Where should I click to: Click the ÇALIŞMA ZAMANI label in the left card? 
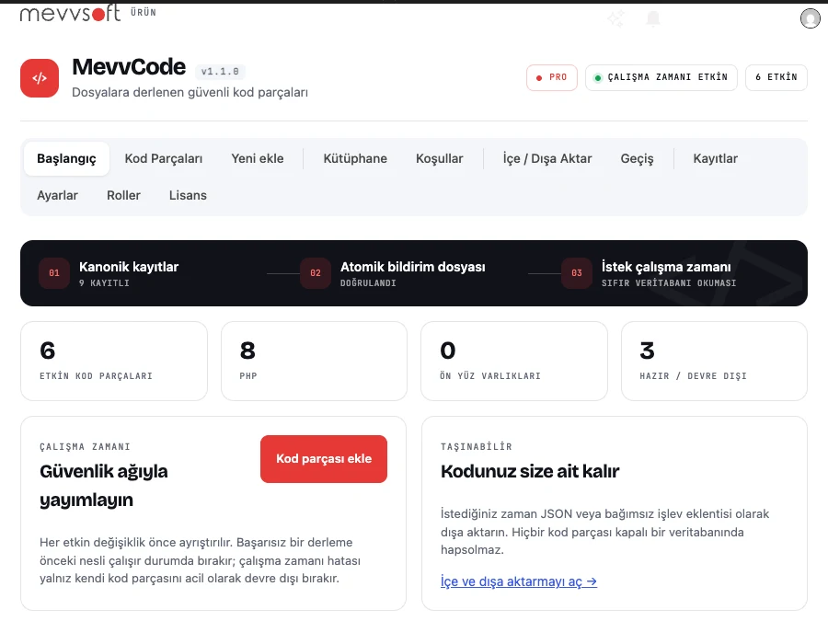(x=85, y=446)
